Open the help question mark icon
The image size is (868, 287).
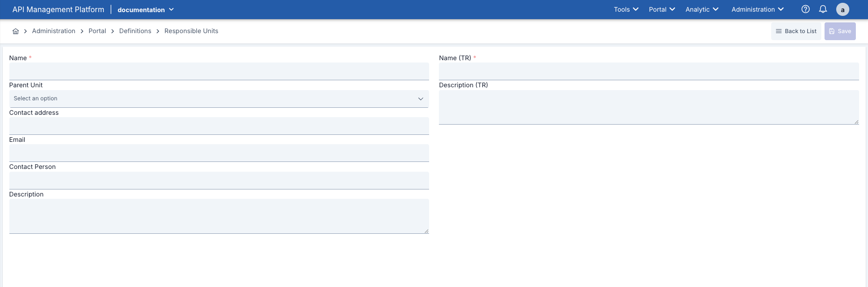pos(805,9)
